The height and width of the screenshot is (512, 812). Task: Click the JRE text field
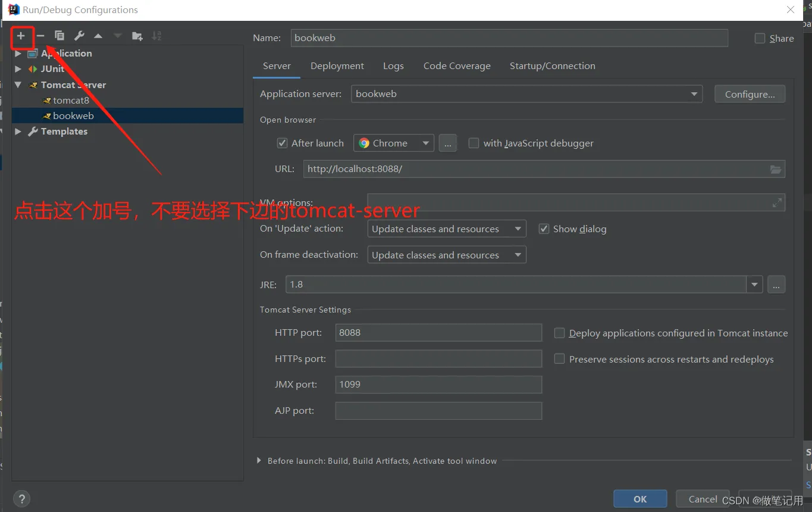click(x=516, y=285)
